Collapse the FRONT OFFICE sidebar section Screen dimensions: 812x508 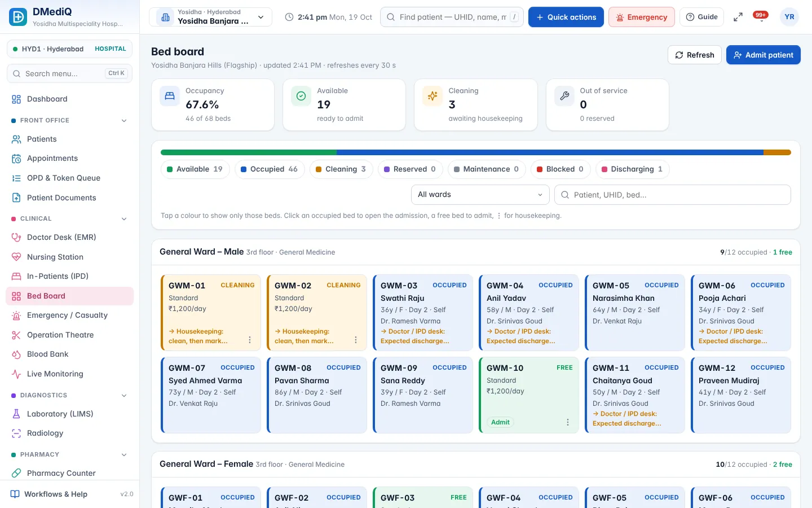124,121
